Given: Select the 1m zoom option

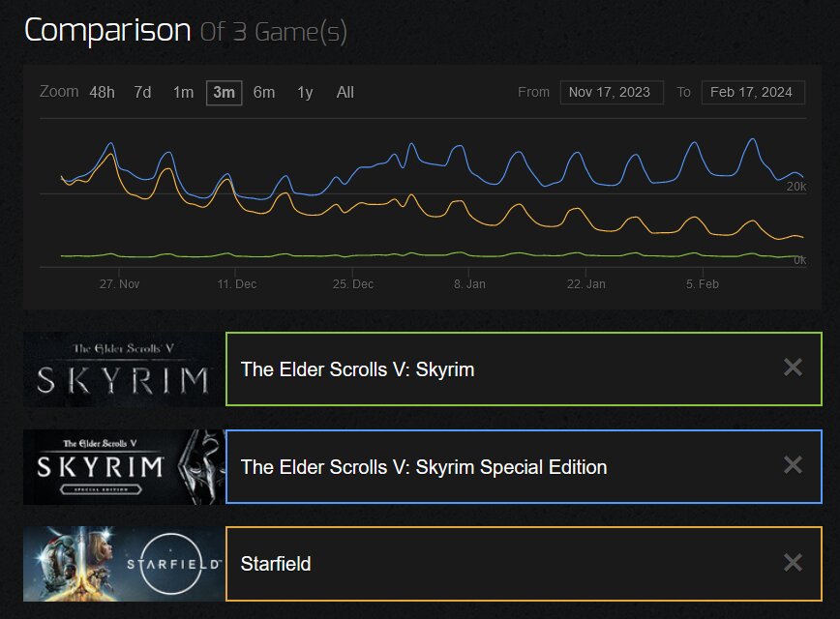Looking at the screenshot, I should [183, 92].
